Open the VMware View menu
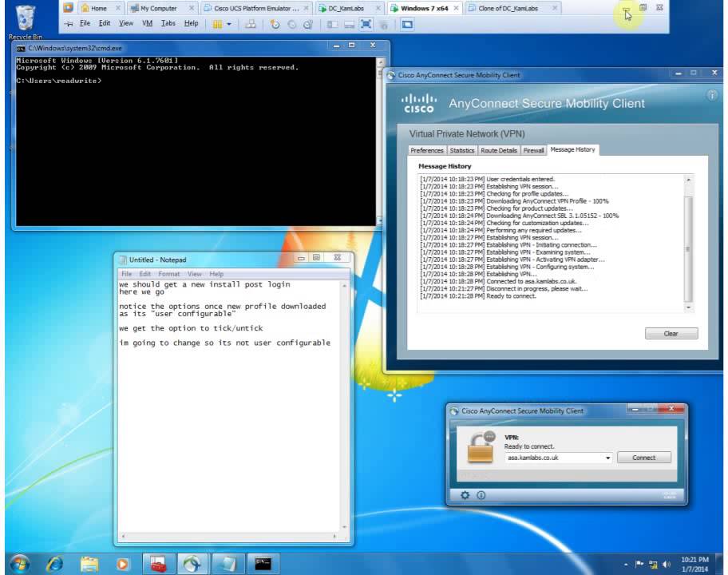The height and width of the screenshot is (575, 728). (126, 23)
